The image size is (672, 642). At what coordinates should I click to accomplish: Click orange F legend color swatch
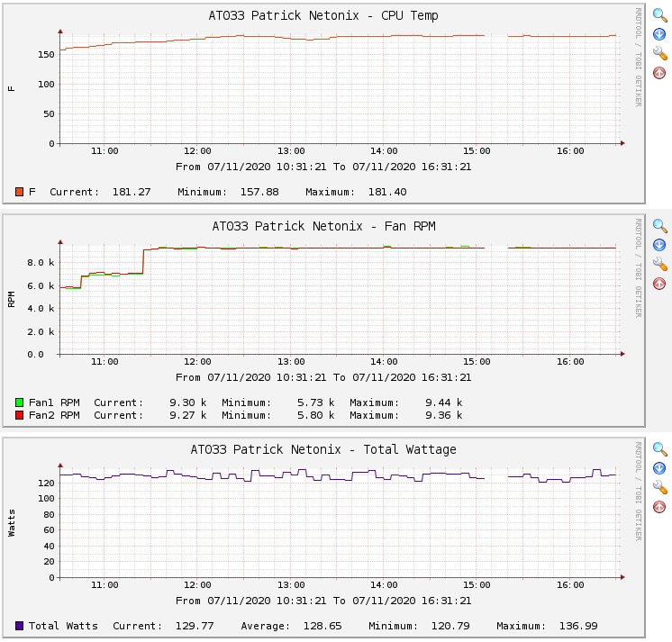point(20,192)
